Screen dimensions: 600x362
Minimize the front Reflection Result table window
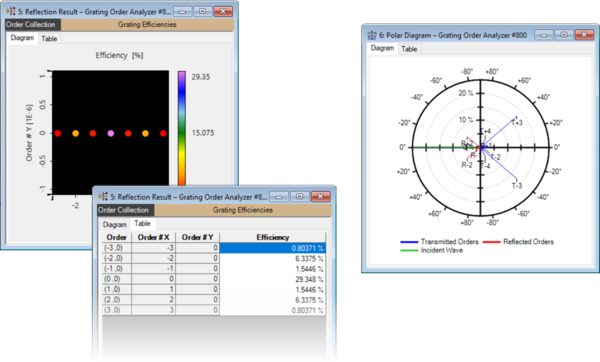[x=279, y=196]
